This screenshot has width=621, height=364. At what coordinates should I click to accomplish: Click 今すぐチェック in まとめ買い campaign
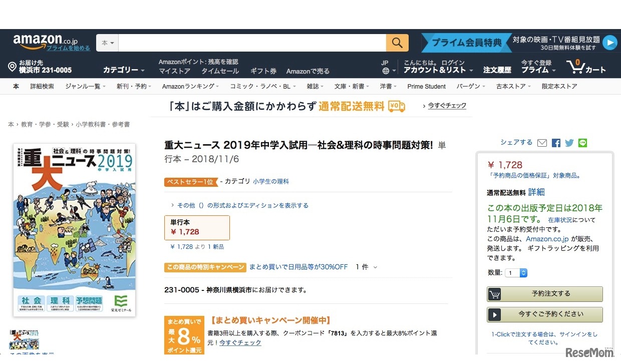point(240,343)
